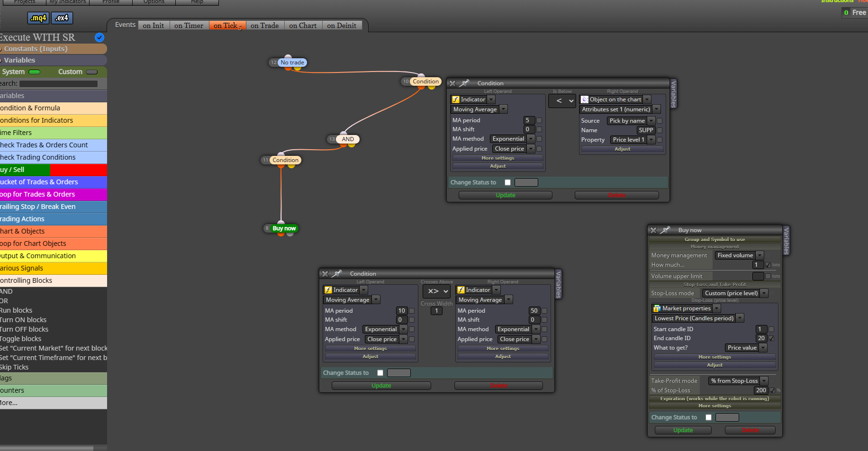The height and width of the screenshot is (451, 868).
Task: Switch to the on Chart events tab
Action: click(x=303, y=26)
